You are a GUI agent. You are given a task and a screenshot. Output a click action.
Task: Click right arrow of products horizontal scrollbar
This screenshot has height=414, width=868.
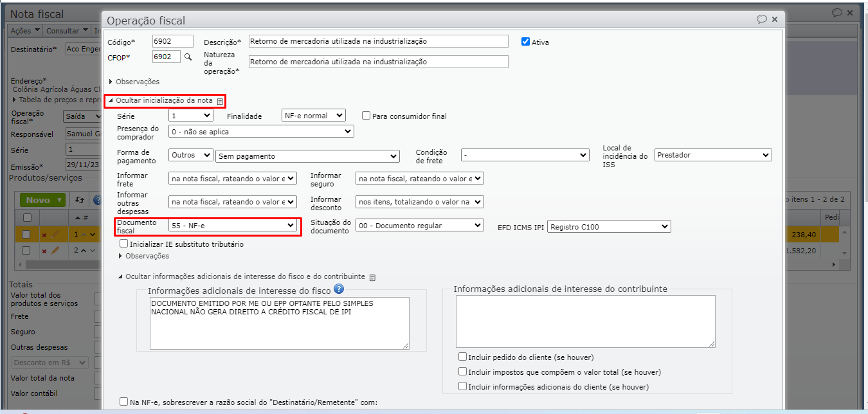pyautogui.click(x=835, y=264)
